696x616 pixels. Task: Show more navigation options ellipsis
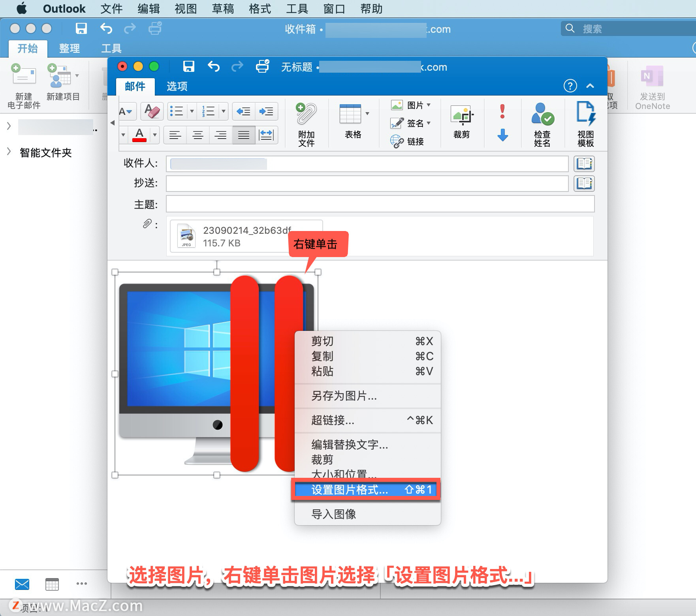81,584
